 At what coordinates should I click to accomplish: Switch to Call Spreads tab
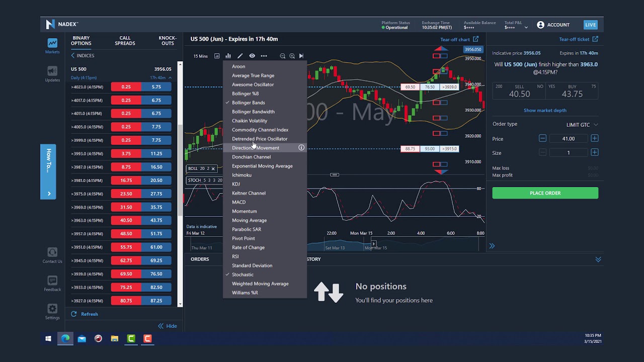[x=125, y=41]
